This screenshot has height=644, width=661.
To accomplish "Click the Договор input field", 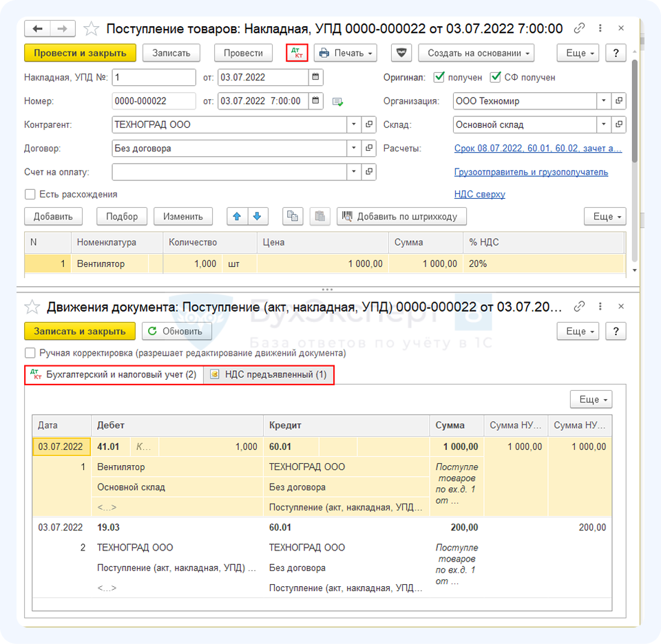I will (229, 148).
